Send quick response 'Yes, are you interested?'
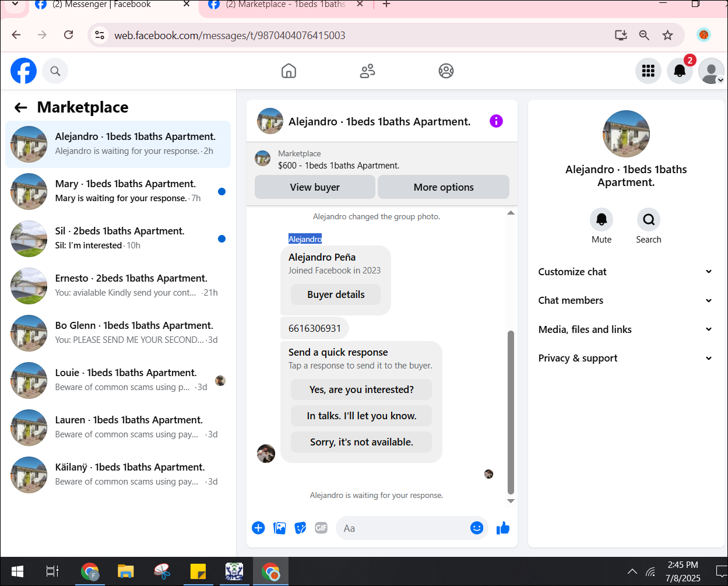This screenshot has width=728, height=586. [x=361, y=390]
